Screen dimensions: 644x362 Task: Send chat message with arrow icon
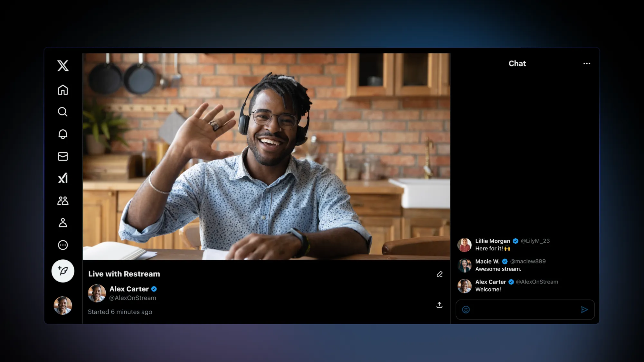pos(584,310)
